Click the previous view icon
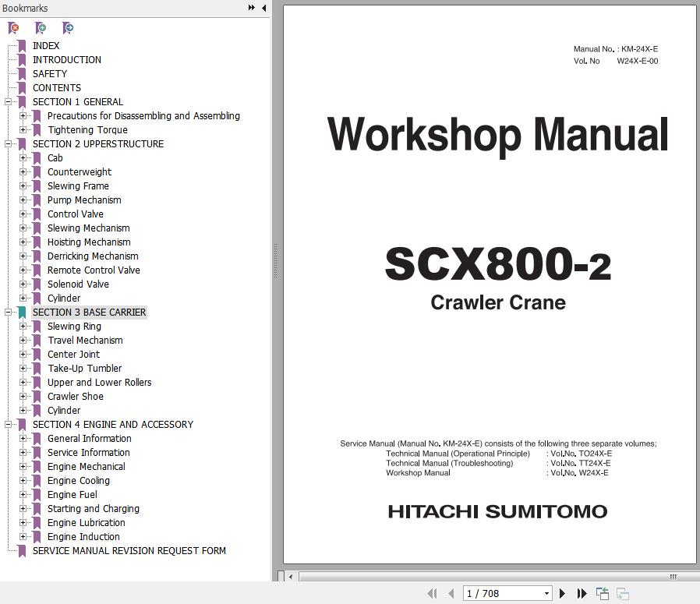 click(x=603, y=593)
